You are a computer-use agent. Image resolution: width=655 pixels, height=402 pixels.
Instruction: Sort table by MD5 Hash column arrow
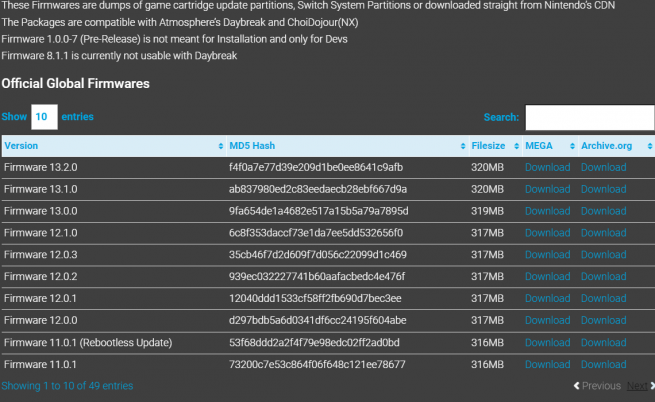[460, 146]
